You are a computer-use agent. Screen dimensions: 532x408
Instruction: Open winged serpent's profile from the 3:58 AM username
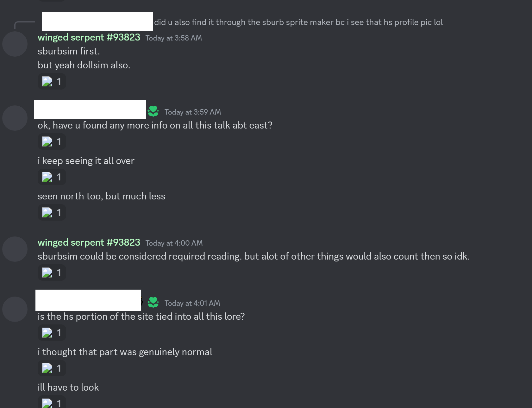[x=89, y=37]
